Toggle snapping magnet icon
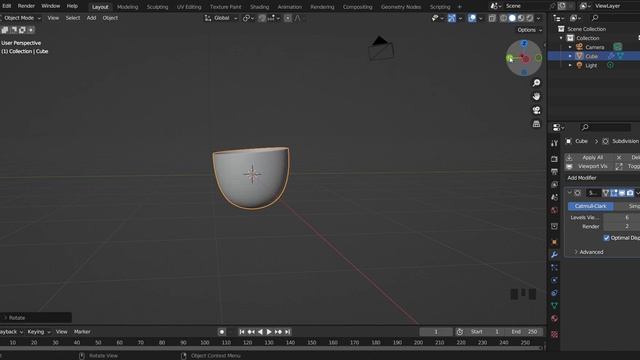The width and height of the screenshot is (640, 360). pyautogui.click(x=262, y=18)
